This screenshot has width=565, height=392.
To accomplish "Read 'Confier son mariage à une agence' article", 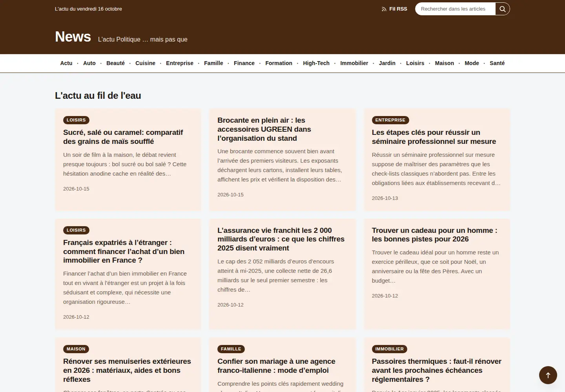I will pyautogui.click(x=277, y=366).
